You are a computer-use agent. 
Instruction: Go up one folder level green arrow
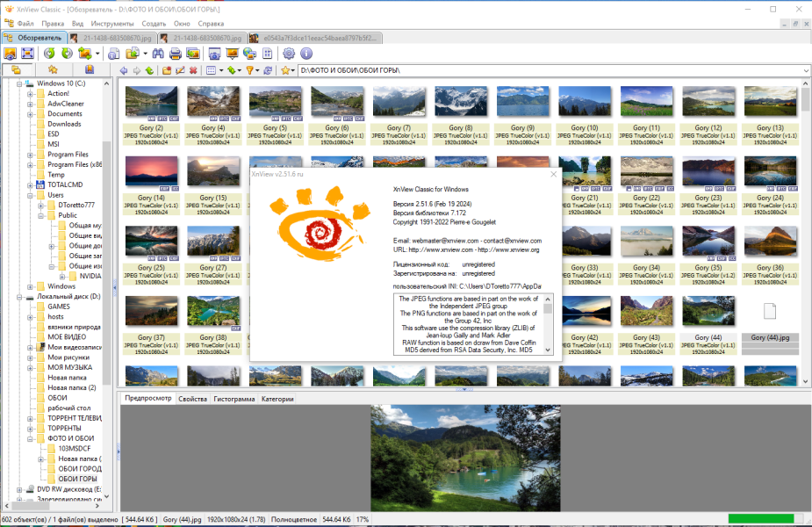tap(149, 70)
